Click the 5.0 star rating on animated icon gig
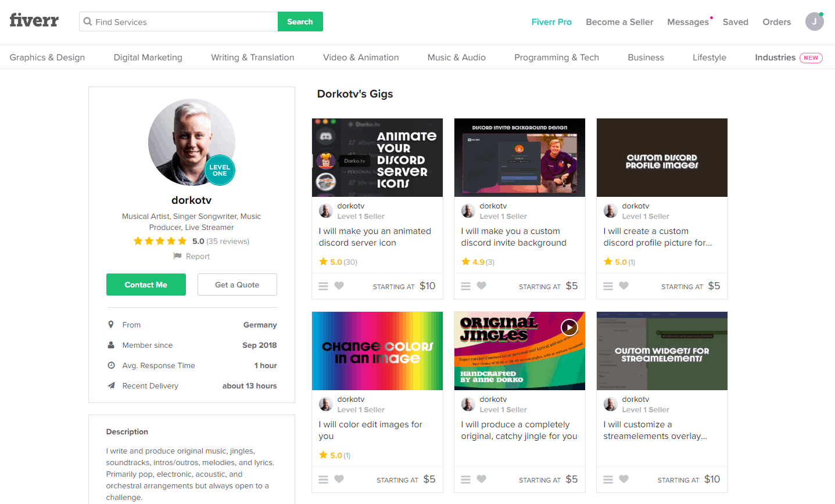 331,262
